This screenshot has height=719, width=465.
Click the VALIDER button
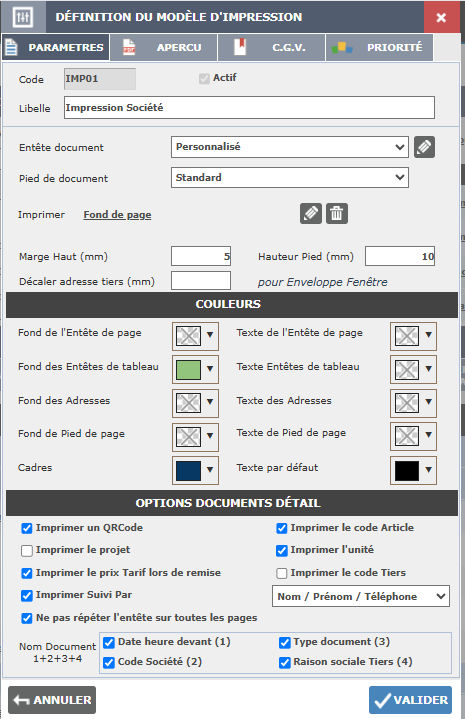pos(410,700)
